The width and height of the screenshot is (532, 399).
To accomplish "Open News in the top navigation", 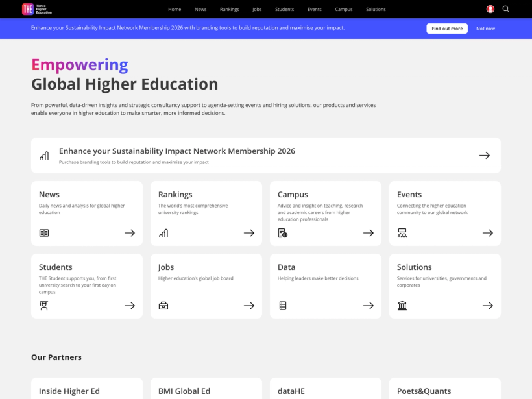I will (x=200, y=10).
